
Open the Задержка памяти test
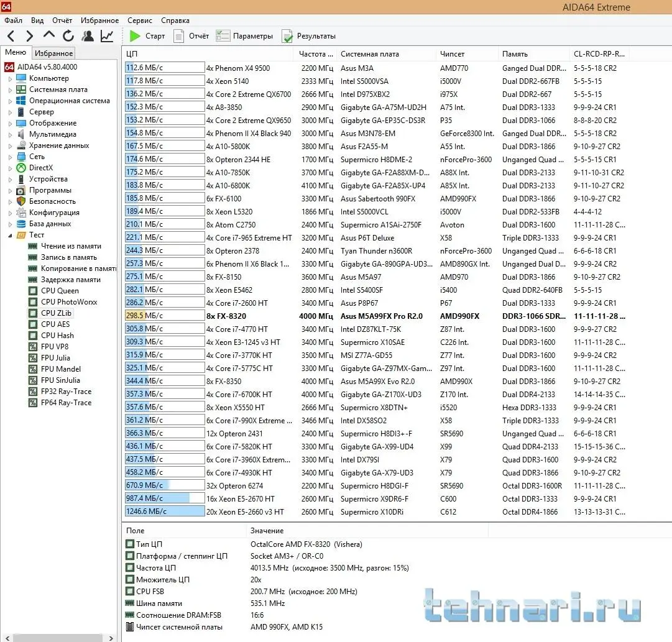pyautogui.click(x=71, y=280)
